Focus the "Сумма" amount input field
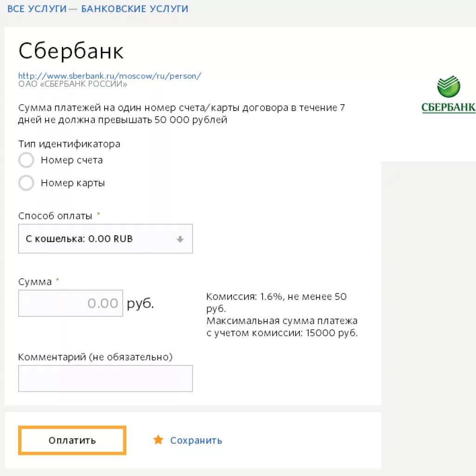476x476 pixels. pos(71,304)
